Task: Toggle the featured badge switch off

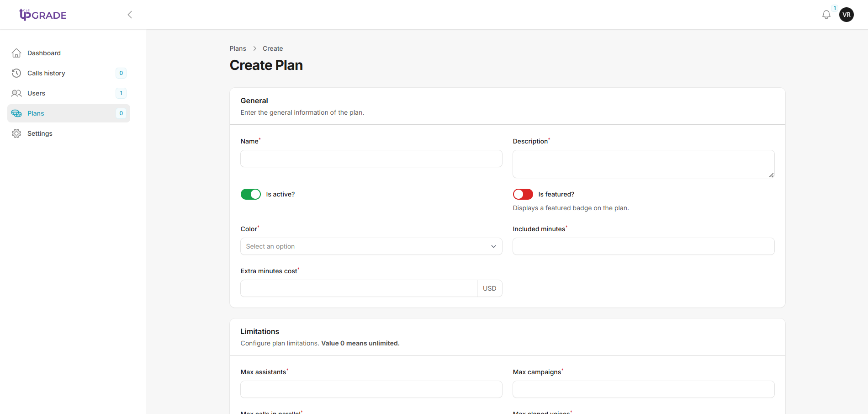Action: (x=523, y=194)
